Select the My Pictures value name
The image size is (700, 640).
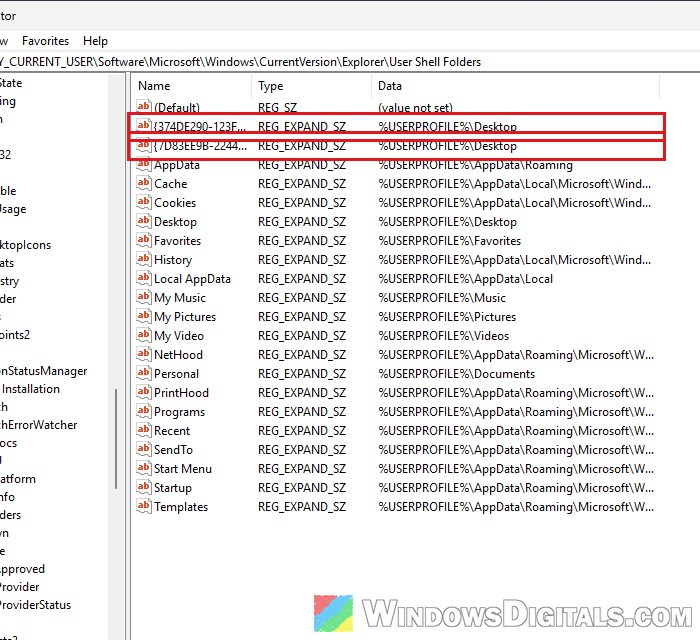tap(185, 317)
